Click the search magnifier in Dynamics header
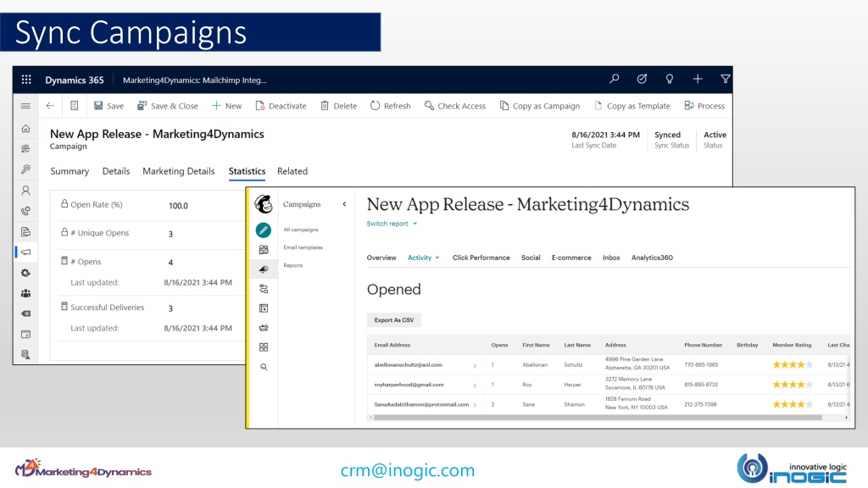This screenshot has width=868, height=488. pos(614,79)
